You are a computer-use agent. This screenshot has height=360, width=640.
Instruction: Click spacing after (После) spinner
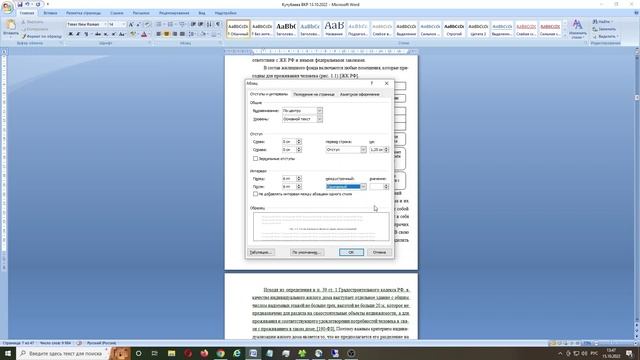(x=299, y=187)
